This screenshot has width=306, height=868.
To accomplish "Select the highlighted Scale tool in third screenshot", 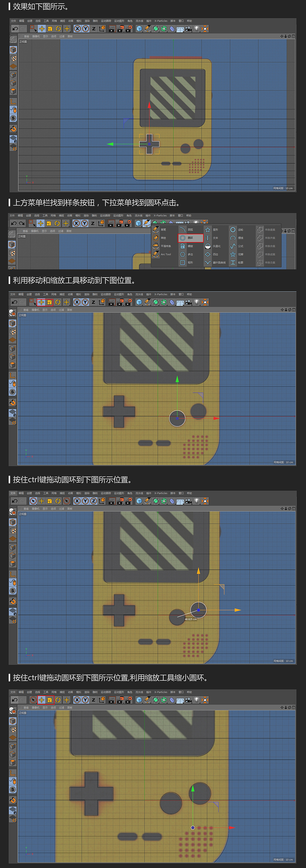I will point(50,302).
